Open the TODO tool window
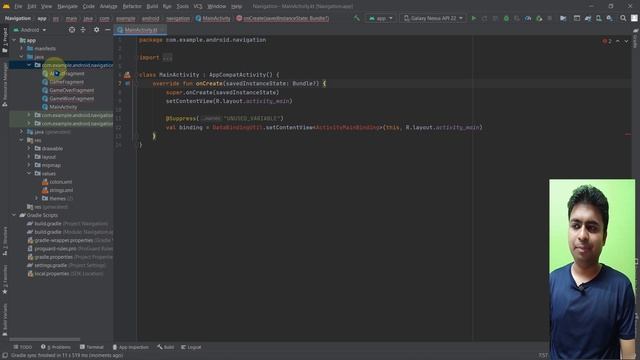The width and height of the screenshot is (640, 360). click(22, 347)
